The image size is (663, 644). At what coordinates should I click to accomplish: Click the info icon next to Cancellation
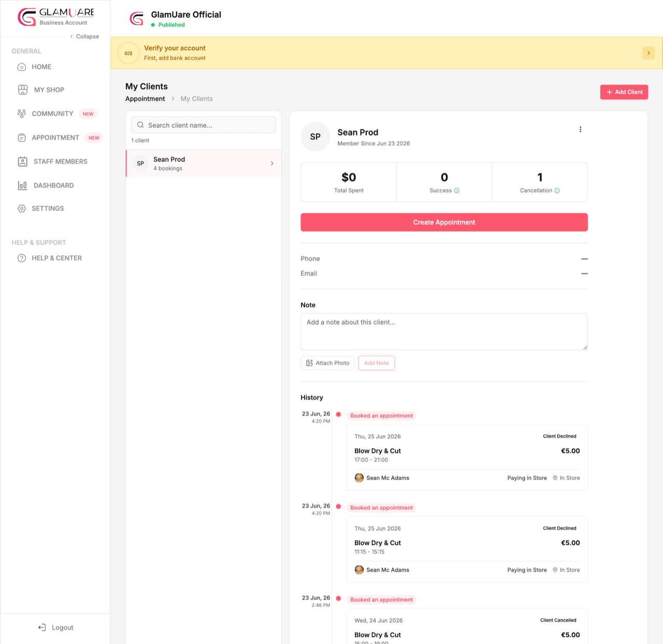(x=557, y=191)
